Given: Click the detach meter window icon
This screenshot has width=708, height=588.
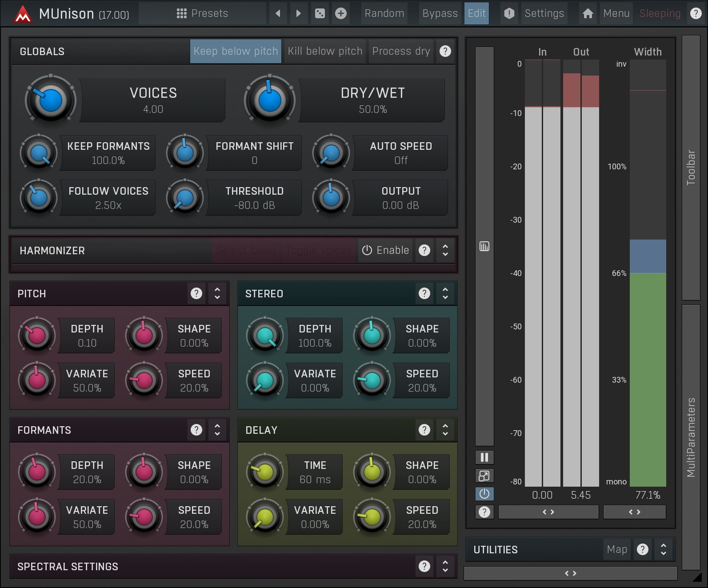Looking at the screenshot, I should (x=484, y=476).
